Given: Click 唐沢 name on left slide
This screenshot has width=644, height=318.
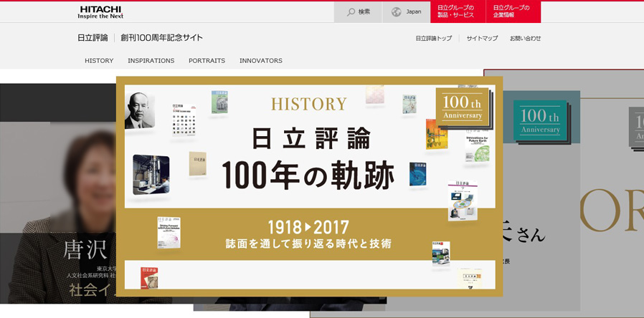Looking at the screenshot, I should (x=85, y=250).
